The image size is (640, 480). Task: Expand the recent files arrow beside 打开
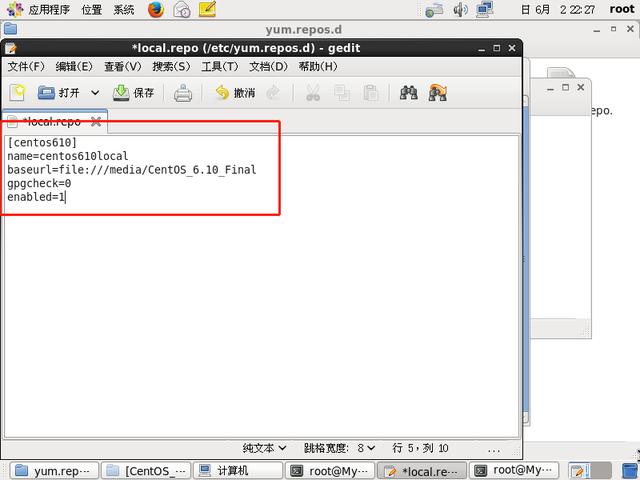pyautogui.click(x=95, y=93)
